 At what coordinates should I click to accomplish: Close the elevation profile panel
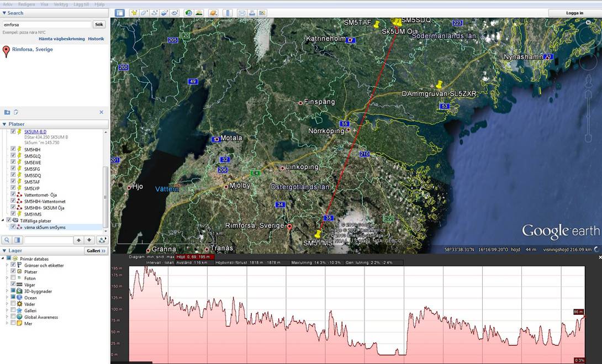coord(600,257)
